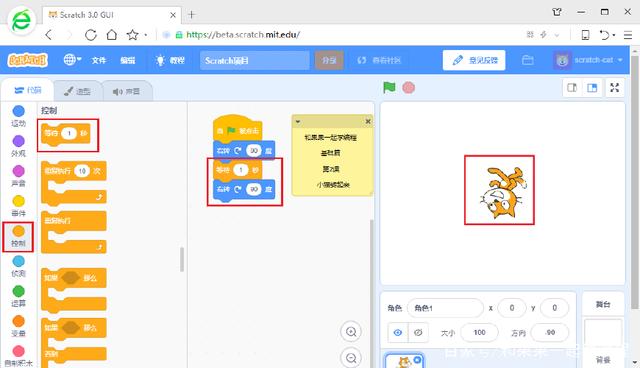
Task: Click the See Community button
Action: pyautogui.click(x=379, y=60)
